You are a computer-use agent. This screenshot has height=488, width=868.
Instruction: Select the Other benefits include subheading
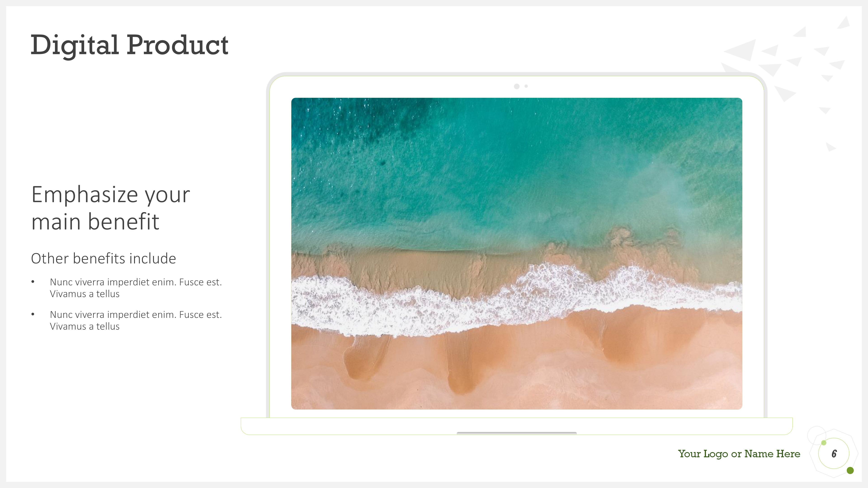point(104,258)
